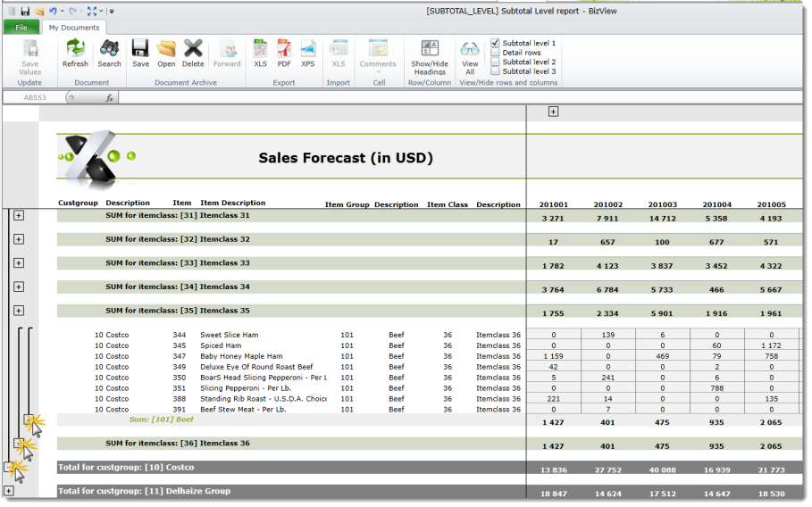The image size is (812, 507).
Task: Click the Forward document icon
Action: tap(227, 54)
